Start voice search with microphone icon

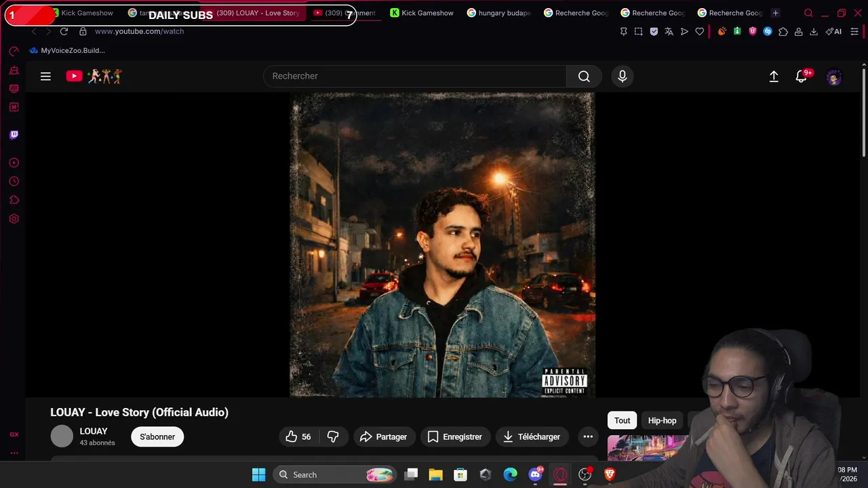tap(623, 77)
